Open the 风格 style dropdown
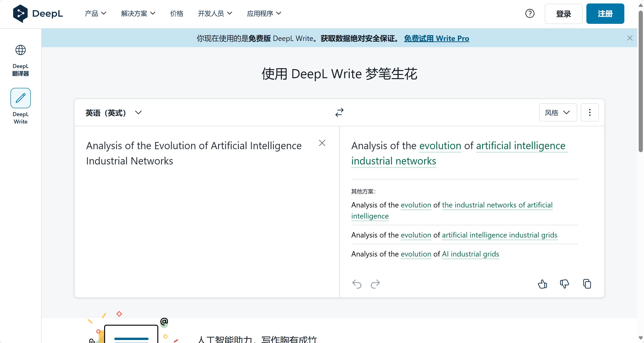This screenshot has width=644, height=343. (x=558, y=113)
